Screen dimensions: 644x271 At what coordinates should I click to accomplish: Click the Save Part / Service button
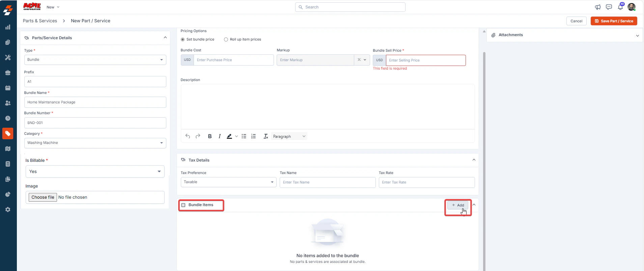coord(614,21)
